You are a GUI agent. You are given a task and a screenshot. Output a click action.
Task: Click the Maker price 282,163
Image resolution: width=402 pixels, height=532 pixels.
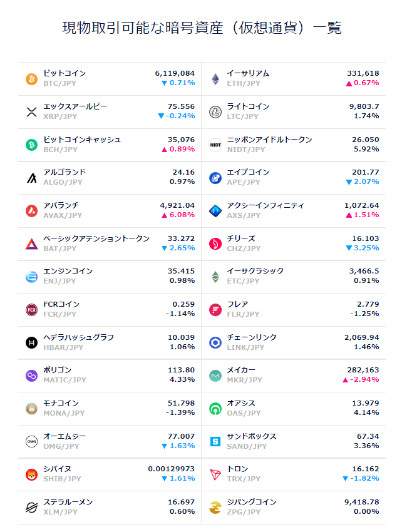[363, 370]
